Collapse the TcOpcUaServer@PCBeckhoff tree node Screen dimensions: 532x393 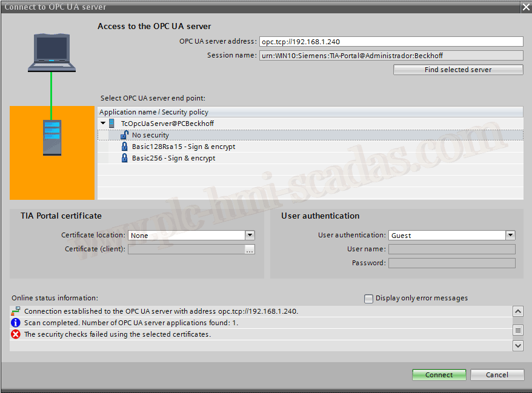coord(104,124)
